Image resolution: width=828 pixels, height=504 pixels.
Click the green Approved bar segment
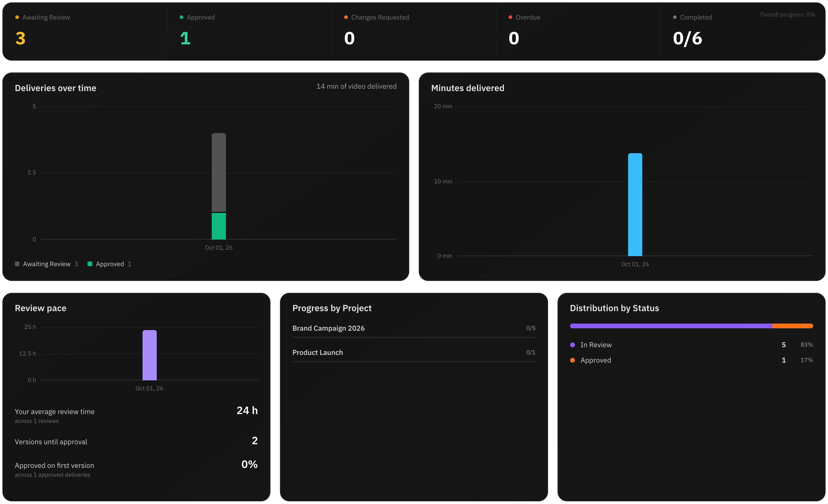(219, 226)
